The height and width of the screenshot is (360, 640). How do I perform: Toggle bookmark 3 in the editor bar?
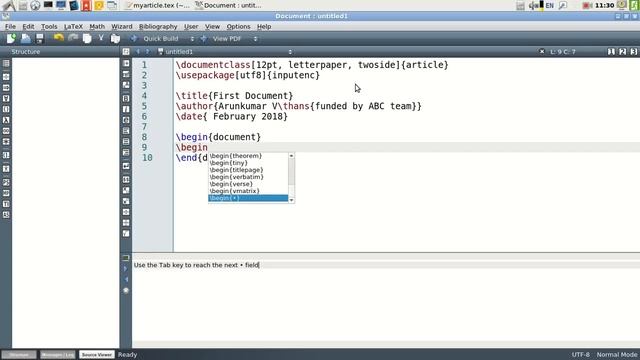pos(633,51)
